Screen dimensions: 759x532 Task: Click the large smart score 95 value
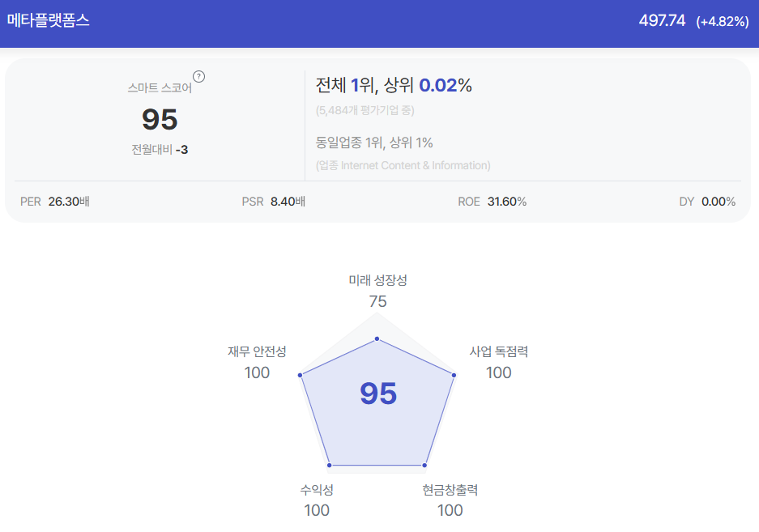click(160, 120)
